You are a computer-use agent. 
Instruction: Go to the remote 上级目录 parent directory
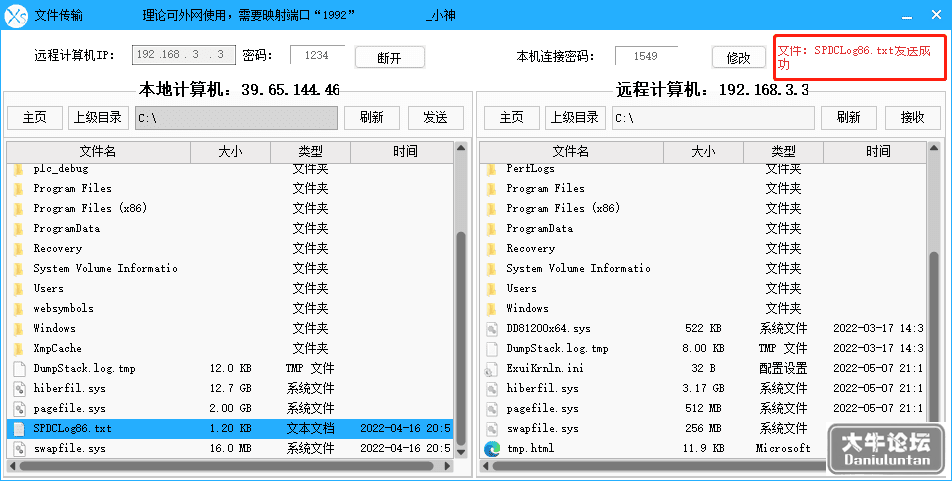(574, 117)
